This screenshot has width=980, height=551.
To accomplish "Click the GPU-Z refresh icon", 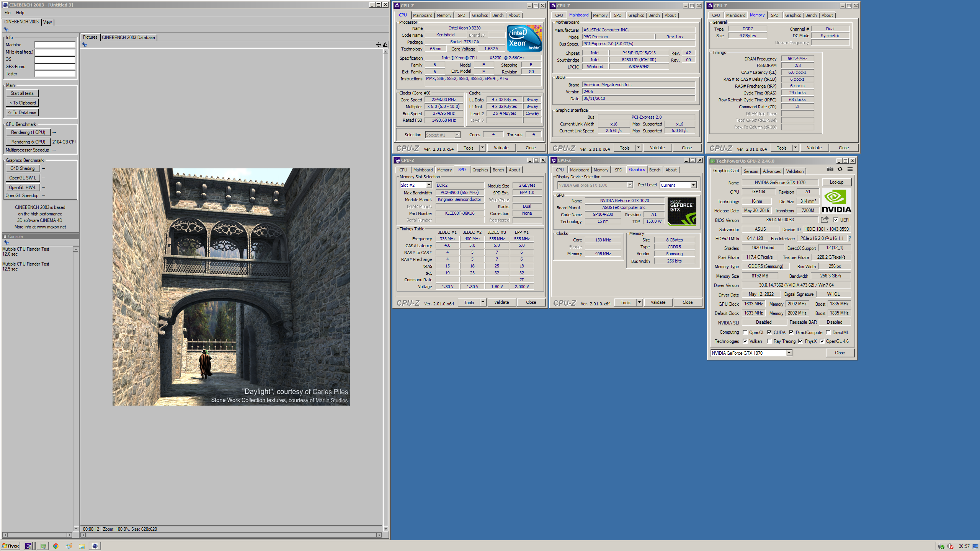I will click(840, 169).
